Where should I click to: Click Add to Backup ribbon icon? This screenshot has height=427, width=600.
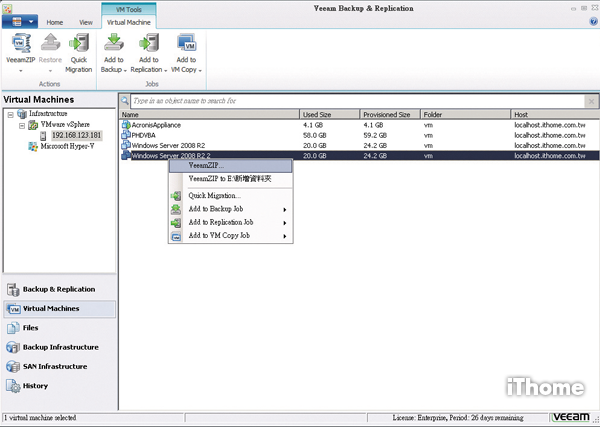pyautogui.click(x=112, y=47)
